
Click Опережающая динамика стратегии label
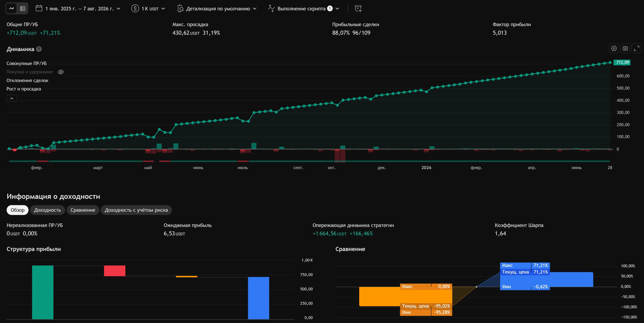tap(353, 225)
